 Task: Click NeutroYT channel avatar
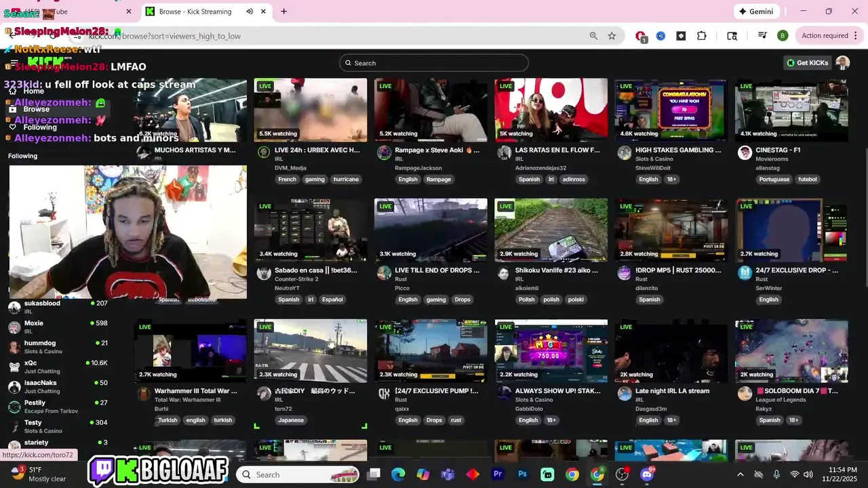click(x=264, y=272)
